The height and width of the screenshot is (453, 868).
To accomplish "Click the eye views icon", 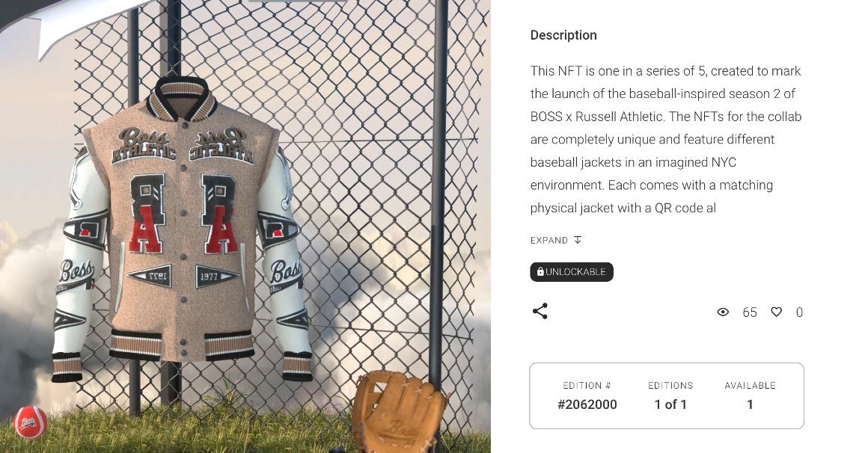I will click(722, 312).
